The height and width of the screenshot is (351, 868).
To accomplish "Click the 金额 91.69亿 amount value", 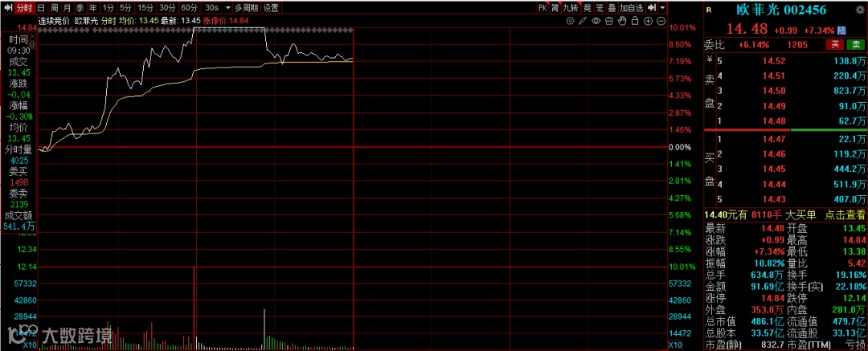I will (768, 286).
